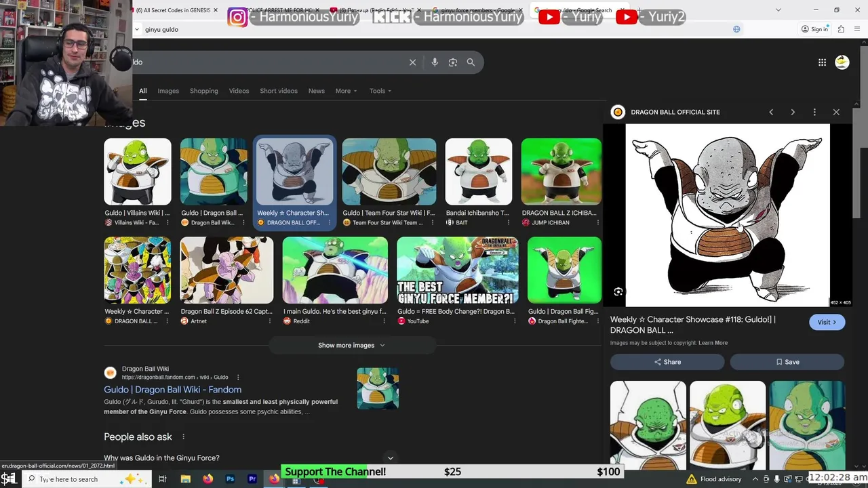Select the Artnet Dragon Ball Z Episode thumbnail
Viewport: 868px width, 488px height.
[226, 270]
